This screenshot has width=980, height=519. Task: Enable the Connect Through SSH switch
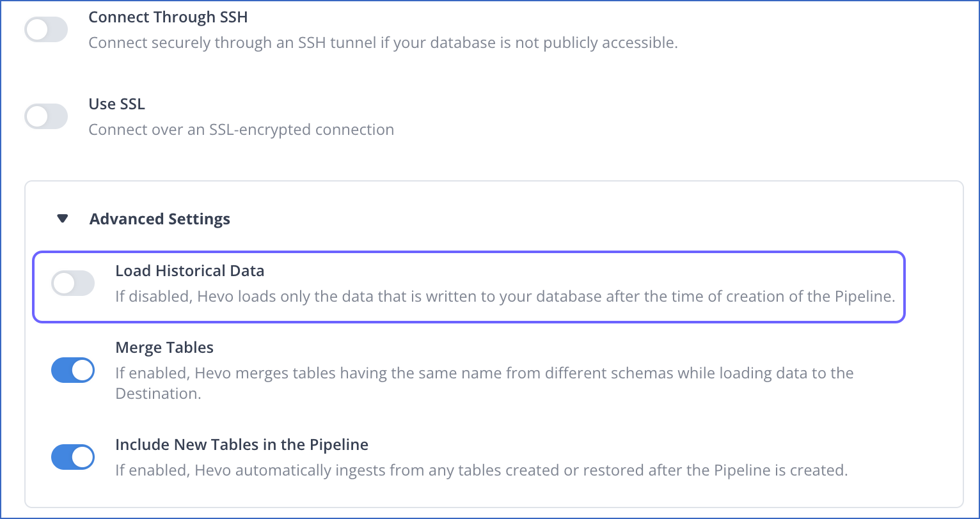pyautogui.click(x=46, y=29)
